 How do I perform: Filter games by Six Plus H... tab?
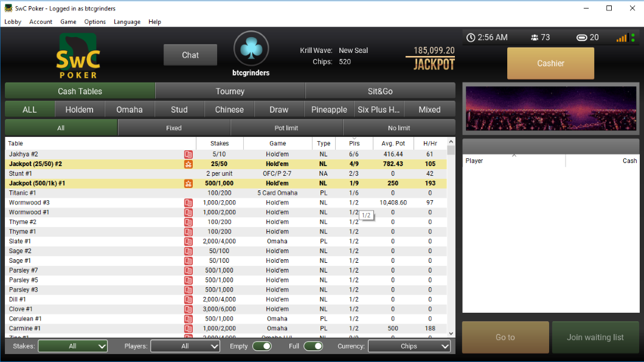(379, 110)
